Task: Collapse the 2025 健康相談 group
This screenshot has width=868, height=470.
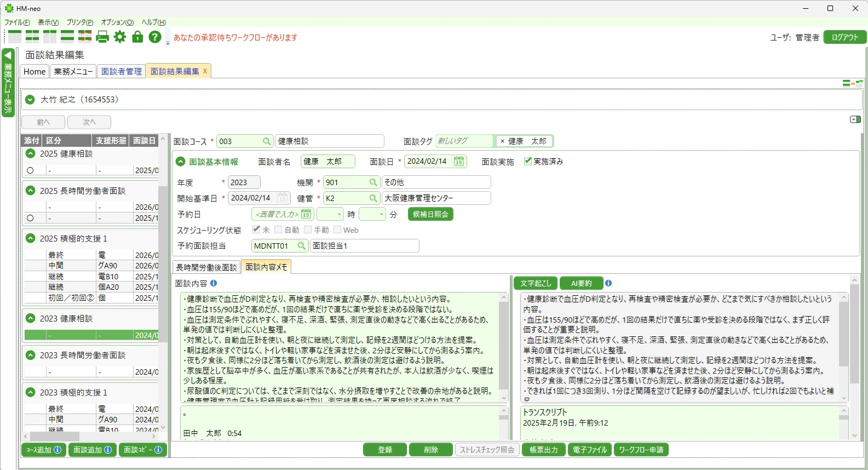Action: pyautogui.click(x=31, y=154)
